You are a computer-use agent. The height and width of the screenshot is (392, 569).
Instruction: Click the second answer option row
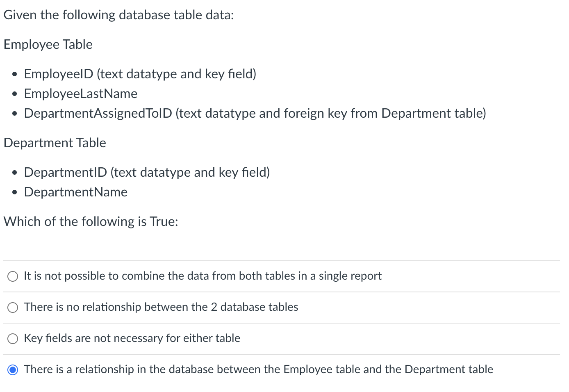pyautogui.click(x=161, y=307)
